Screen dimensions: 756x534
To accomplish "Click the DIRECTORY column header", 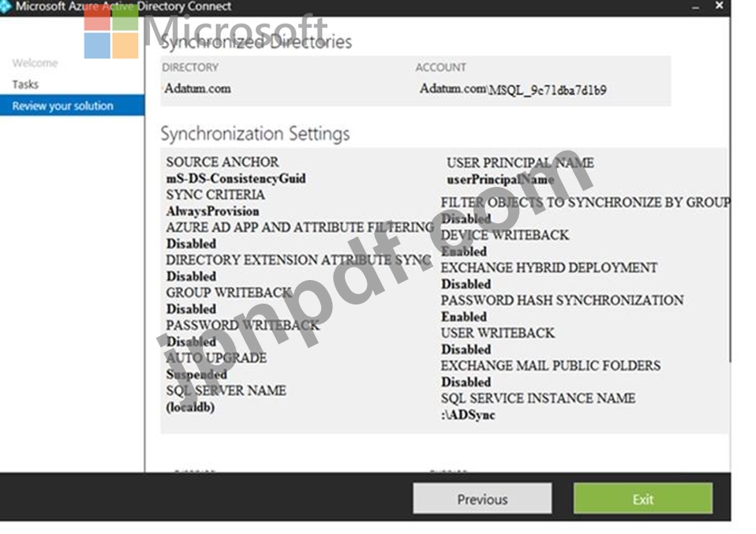I will (x=190, y=68).
